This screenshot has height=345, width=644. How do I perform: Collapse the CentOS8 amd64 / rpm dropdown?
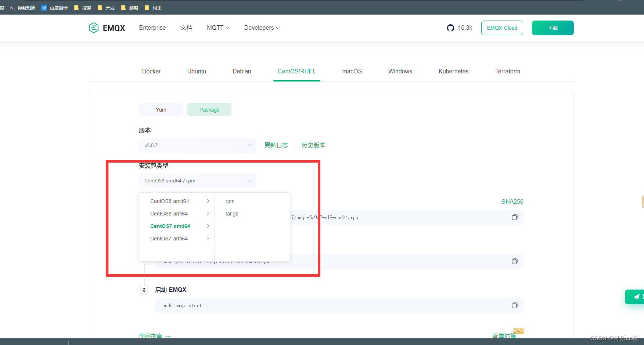coord(198,181)
